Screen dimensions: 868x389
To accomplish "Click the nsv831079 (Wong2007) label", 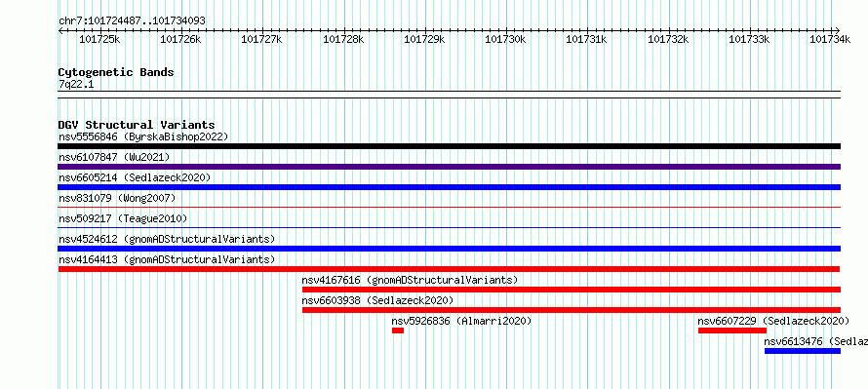I will 117,198.
